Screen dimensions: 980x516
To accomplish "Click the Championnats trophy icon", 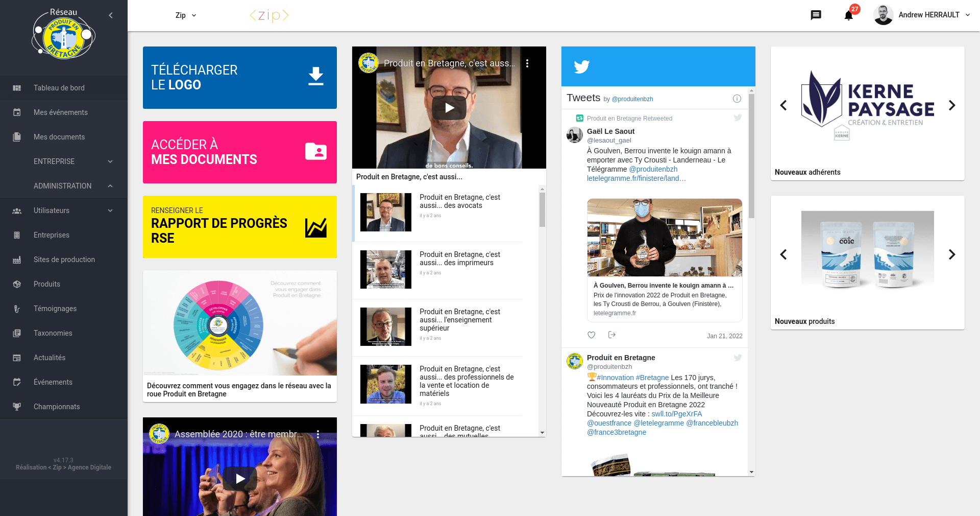I will [17, 406].
